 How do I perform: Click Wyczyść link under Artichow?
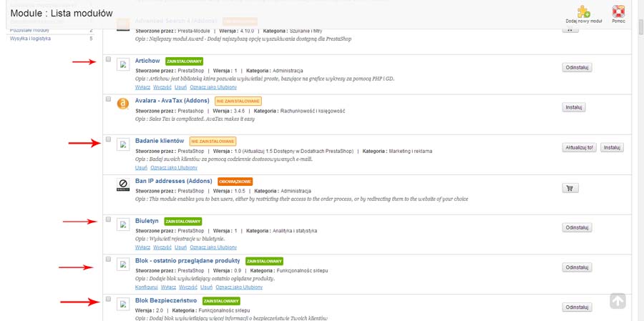tap(162, 87)
